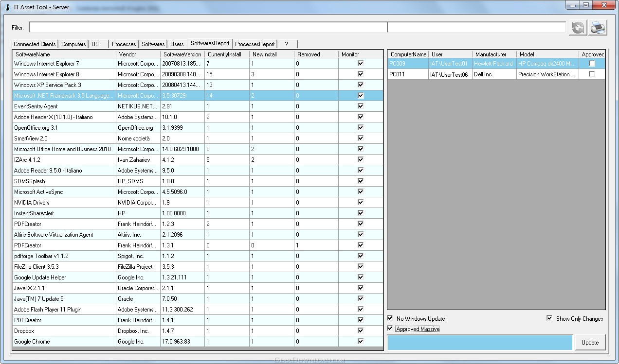The width and height of the screenshot is (619, 364).
Task: Select PC011 computer row
Action: pyautogui.click(x=496, y=74)
